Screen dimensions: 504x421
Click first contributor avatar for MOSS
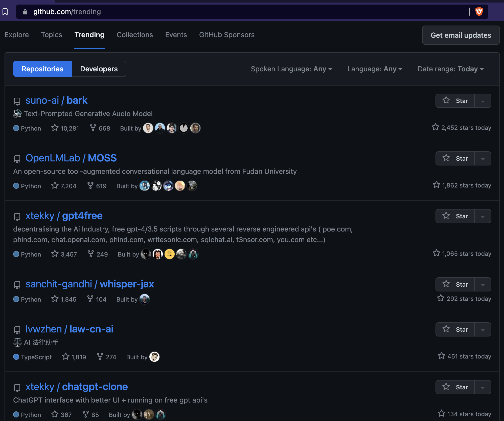click(x=145, y=186)
